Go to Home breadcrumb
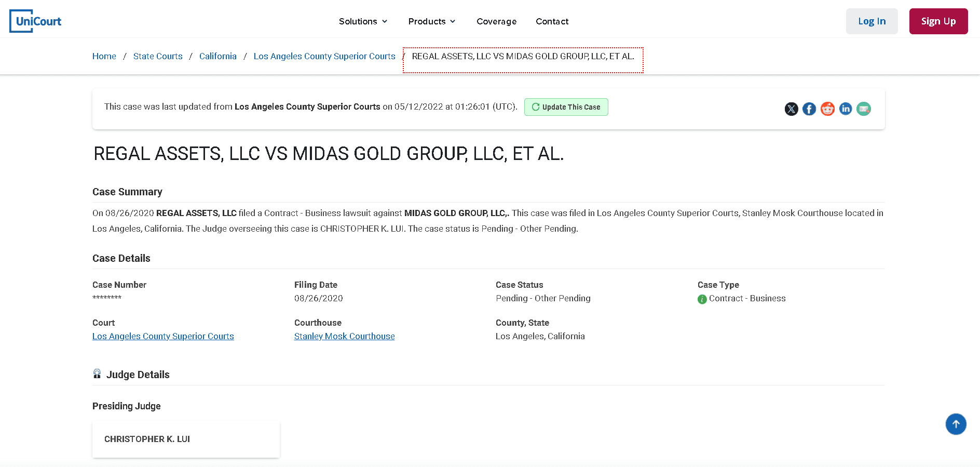The height and width of the screenshot is (467, 980). 104,56
